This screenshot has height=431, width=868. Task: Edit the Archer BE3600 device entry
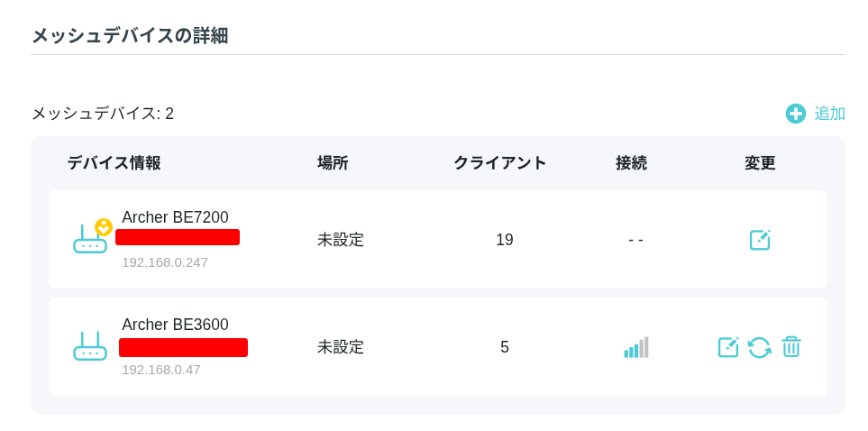coord(728,347)
